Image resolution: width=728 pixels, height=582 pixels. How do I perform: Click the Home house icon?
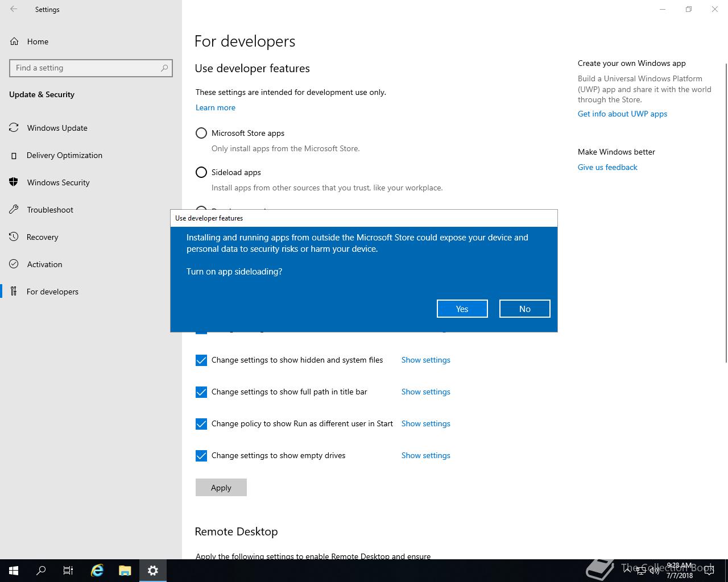14,41
